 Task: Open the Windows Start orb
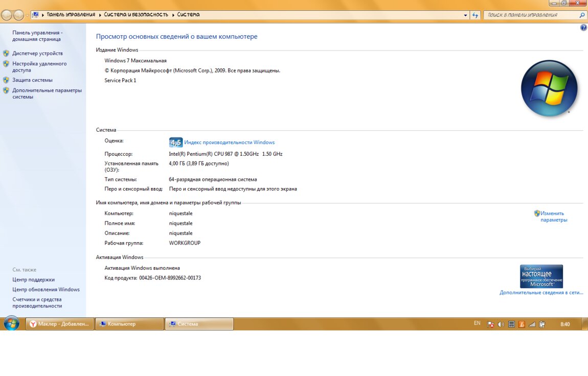point(11,323)
